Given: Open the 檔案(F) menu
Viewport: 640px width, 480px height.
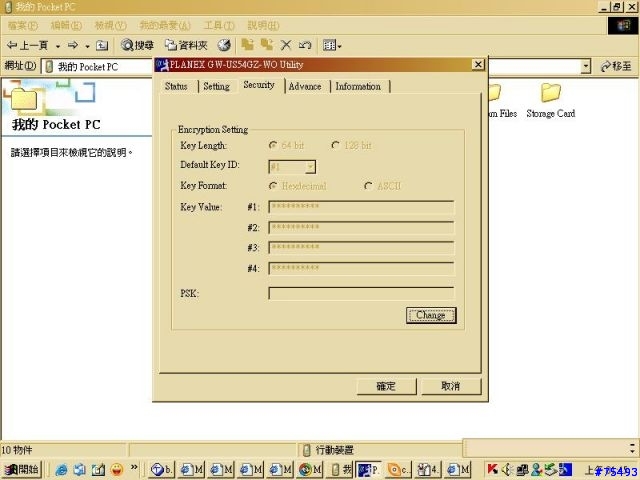Looking at the screenshot, I should pos(23,26).
